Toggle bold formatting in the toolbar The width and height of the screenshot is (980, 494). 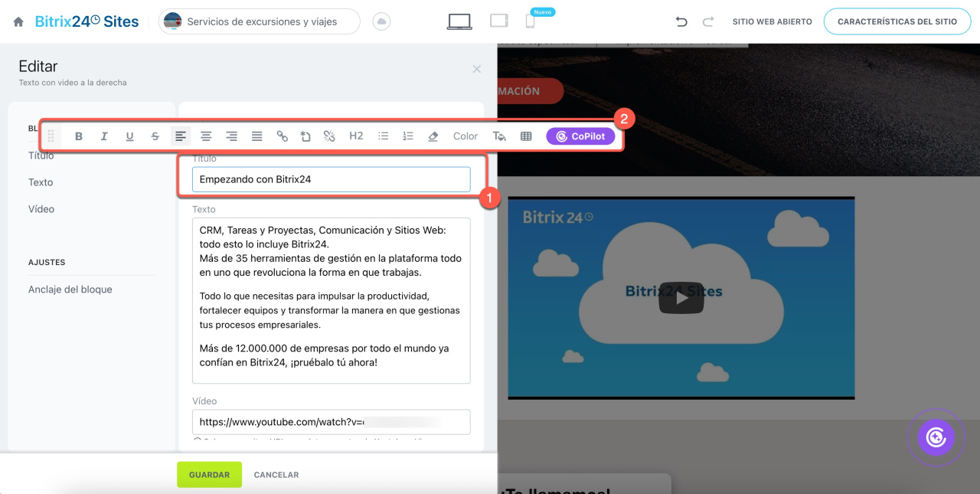point(79,136)
